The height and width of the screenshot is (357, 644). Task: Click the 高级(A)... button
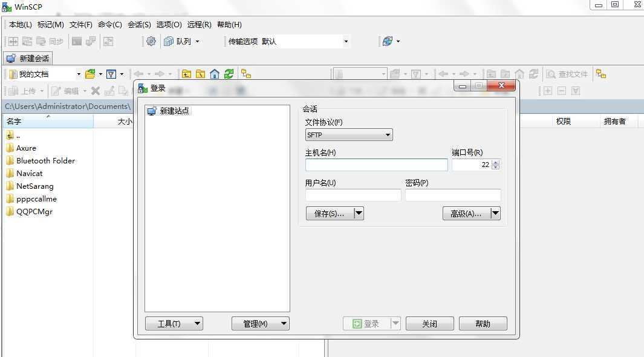tap(467, 213)
